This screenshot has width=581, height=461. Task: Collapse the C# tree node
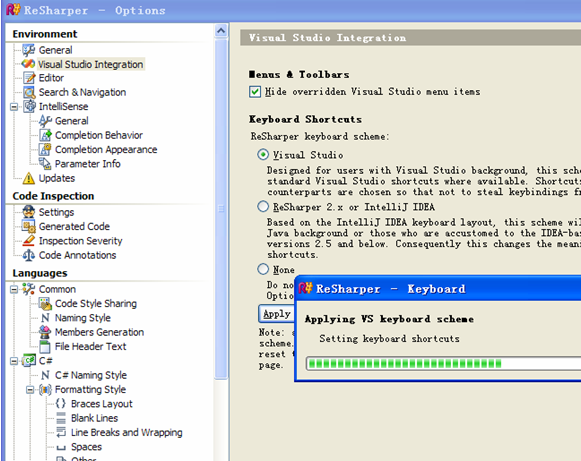pyautogui.click(x=14, y=361)
